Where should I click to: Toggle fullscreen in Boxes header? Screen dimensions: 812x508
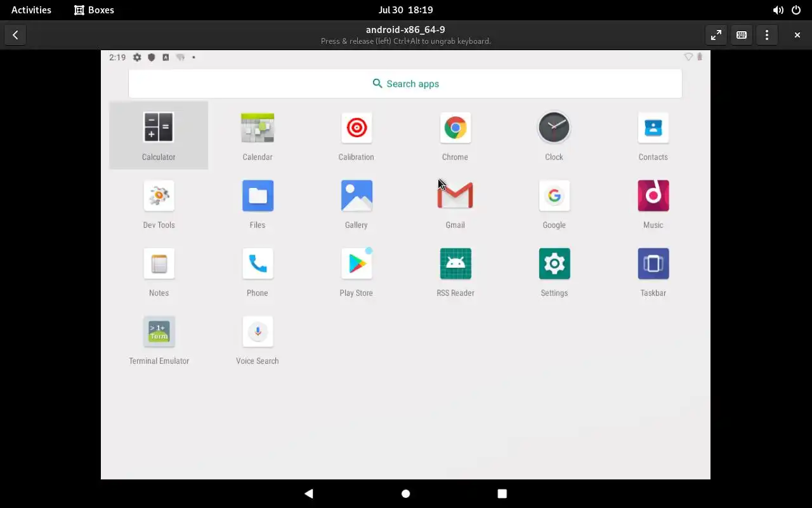[716, 35]
